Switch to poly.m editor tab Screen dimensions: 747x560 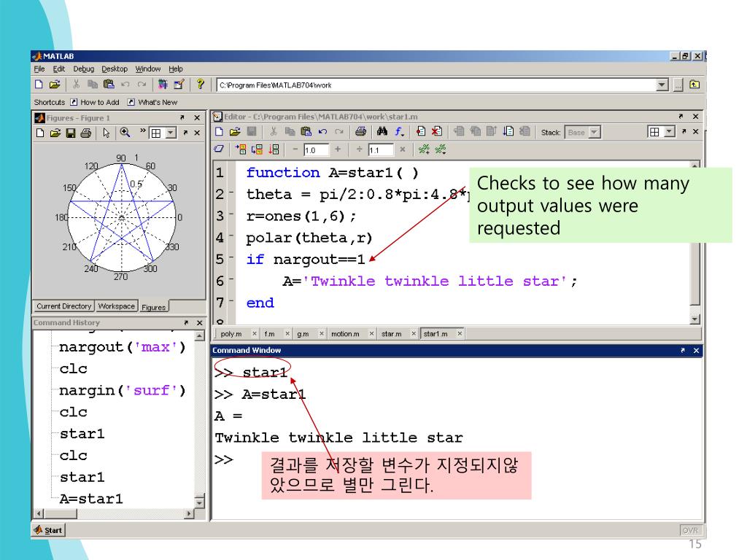(231, 334)
